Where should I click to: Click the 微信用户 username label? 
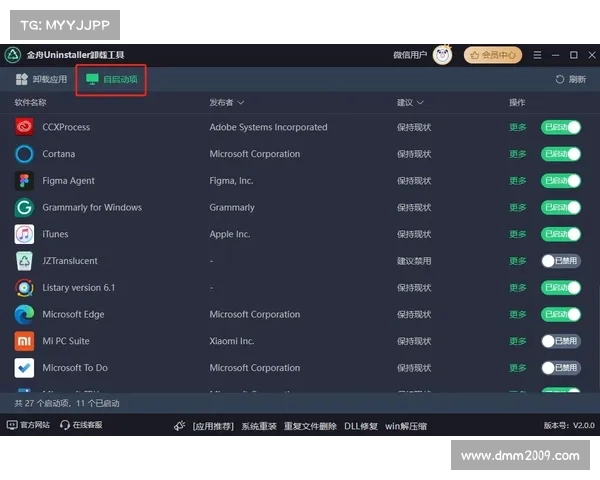[410, 55]
